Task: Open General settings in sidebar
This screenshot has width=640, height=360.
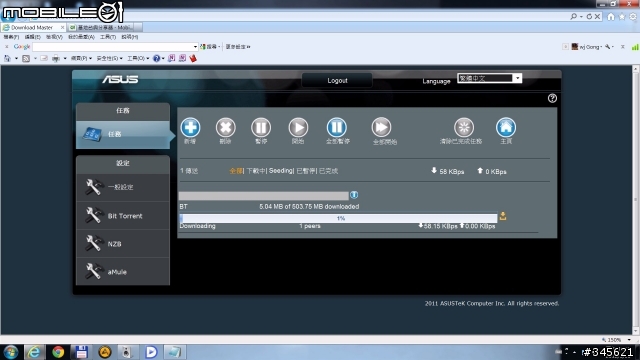Action: [123, 187]
